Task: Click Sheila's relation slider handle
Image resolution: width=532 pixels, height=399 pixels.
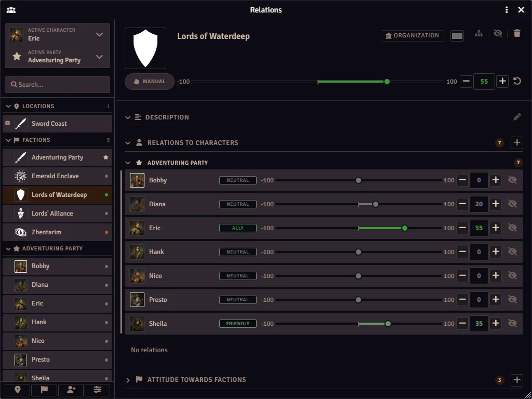Action: coord(388,324)
